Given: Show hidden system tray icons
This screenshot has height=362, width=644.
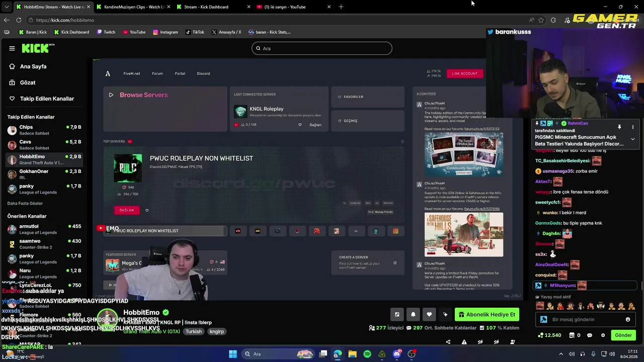Looking at the screenshot, I should pos(561,354).
